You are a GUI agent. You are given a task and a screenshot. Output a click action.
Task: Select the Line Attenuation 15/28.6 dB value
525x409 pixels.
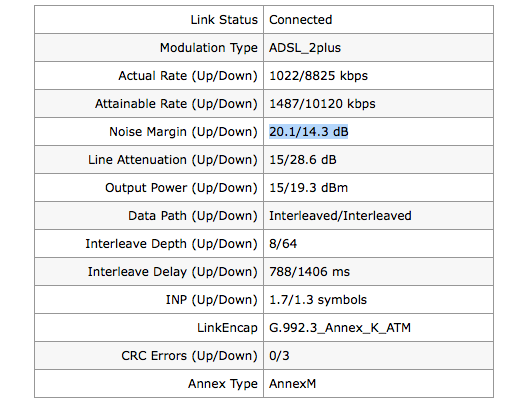(x=303, y=160)
